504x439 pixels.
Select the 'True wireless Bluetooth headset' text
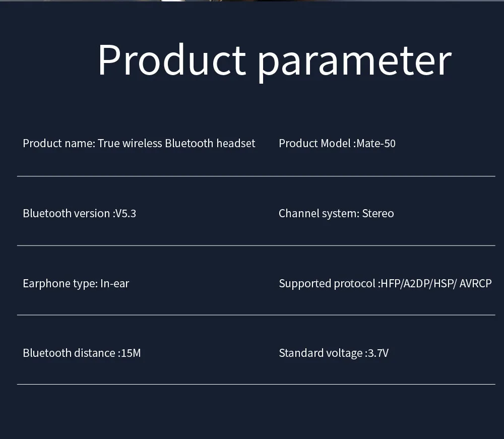coord(176,144)
